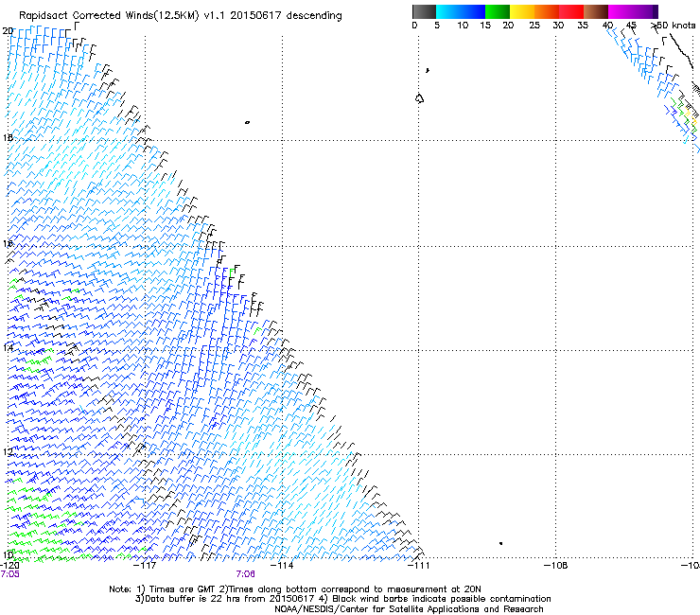Click the dark purple 45-50 knots swatch
The width and height of the screenshot is (700, 615).
pyautogui.click(x=645, y=11)
